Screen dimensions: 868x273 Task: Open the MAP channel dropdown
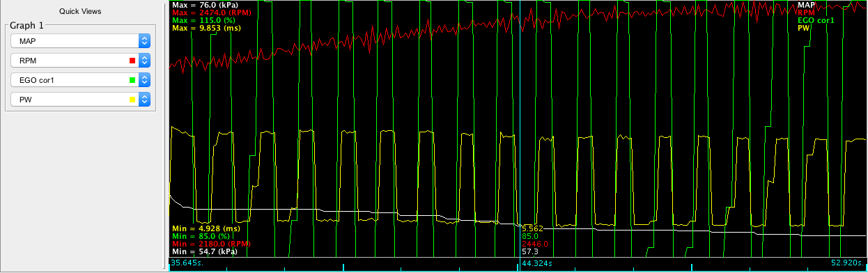[x=81, y=41]
